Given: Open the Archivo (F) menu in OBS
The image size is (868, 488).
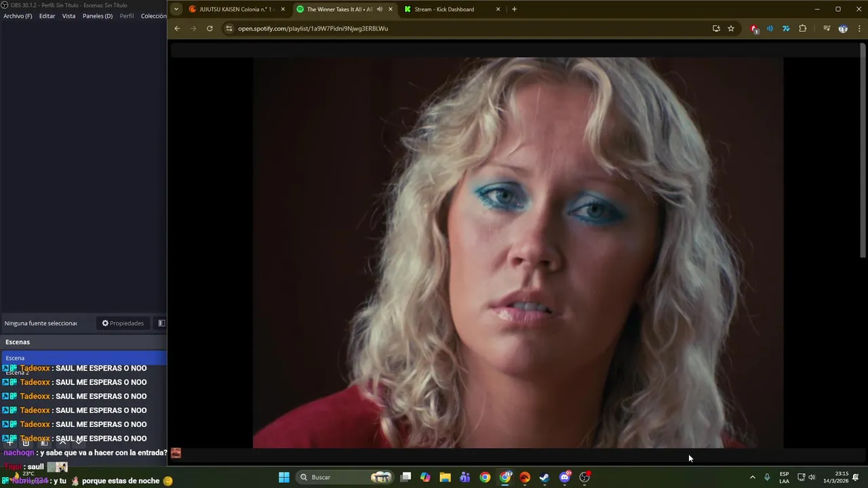Looking at the screenshot, I should [18, 16].
